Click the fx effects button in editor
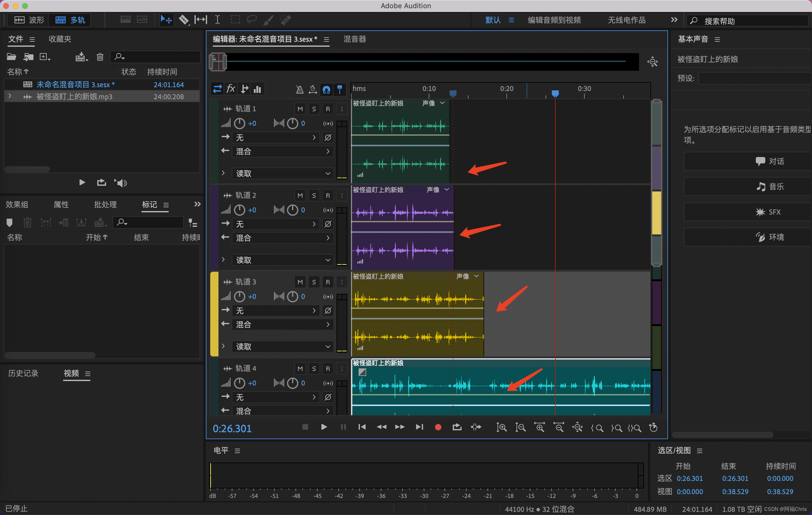Screen dimensions: 812x515 coord(231,89)
